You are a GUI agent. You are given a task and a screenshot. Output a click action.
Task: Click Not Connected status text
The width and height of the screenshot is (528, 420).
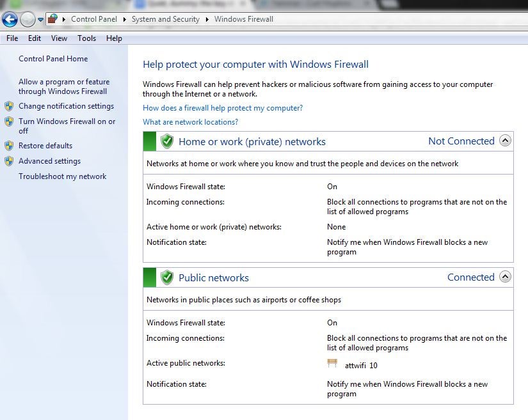tap(461, 141)
